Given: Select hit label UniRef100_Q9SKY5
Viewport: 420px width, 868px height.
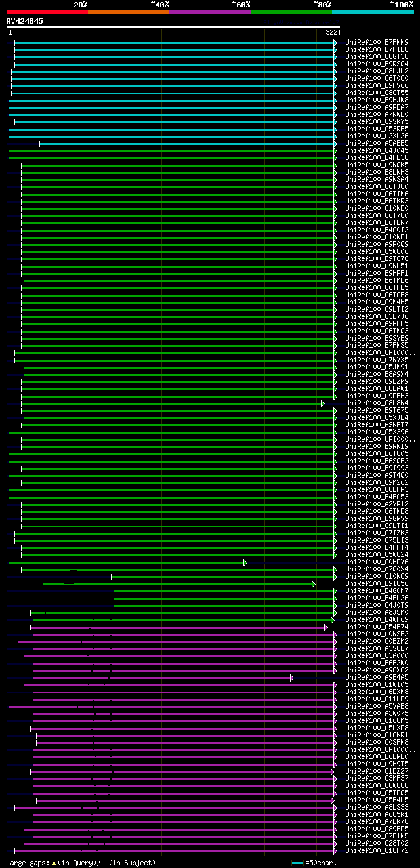Looking at the screenshot, I should [x=377, y=122].
